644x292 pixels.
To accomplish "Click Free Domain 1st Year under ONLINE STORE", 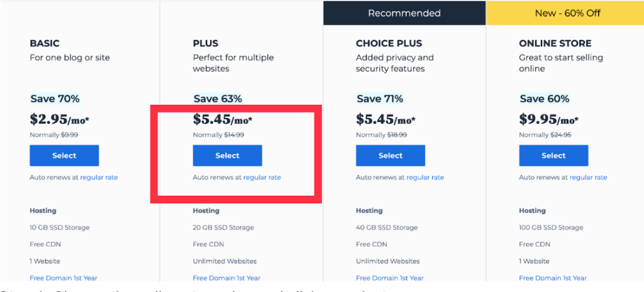I will [553, 278].
